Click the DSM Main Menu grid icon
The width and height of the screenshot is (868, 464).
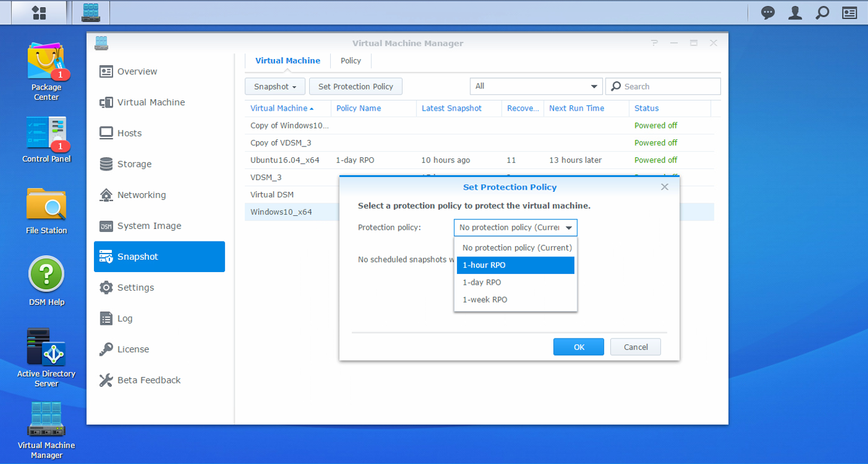[x=39, y=13]
